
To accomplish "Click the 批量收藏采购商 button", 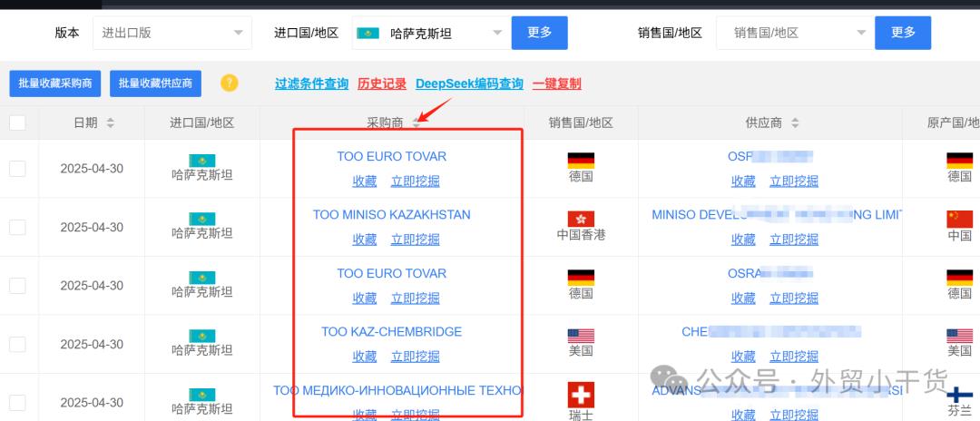I will [55, 83].
